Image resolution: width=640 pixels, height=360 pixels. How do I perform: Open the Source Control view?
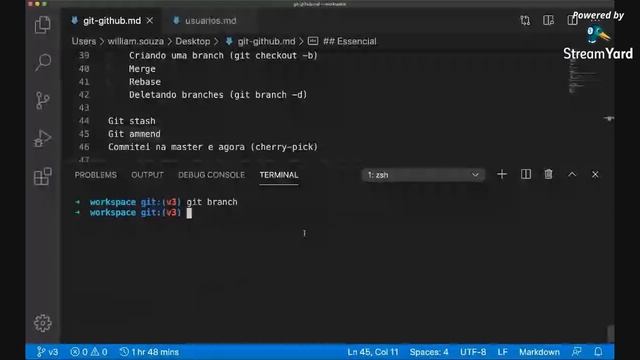(42, 100)
